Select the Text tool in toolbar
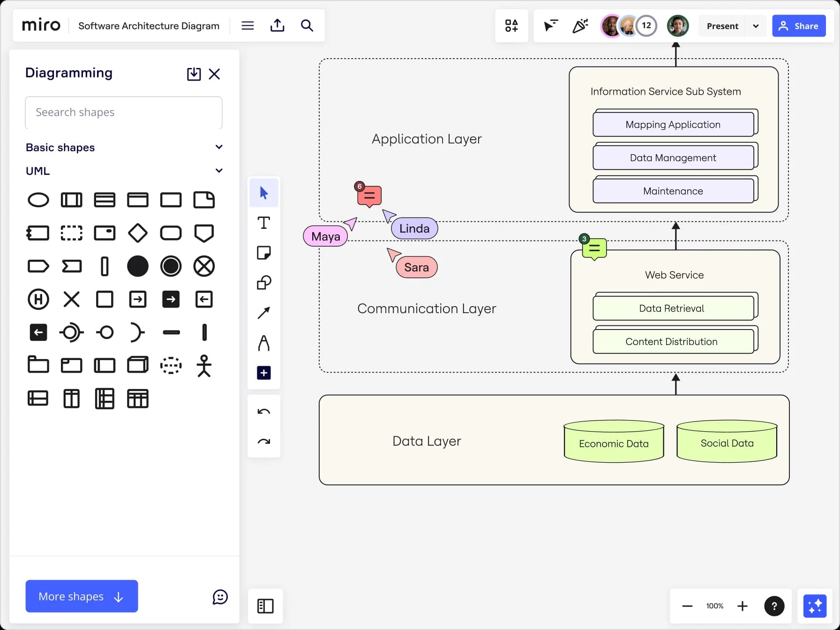 (264, 223)
